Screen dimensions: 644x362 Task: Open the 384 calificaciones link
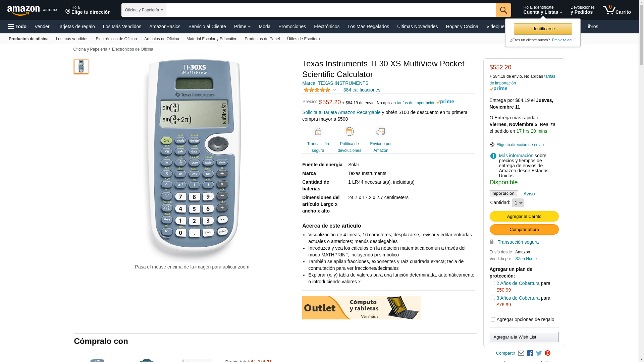click(362, 90)
